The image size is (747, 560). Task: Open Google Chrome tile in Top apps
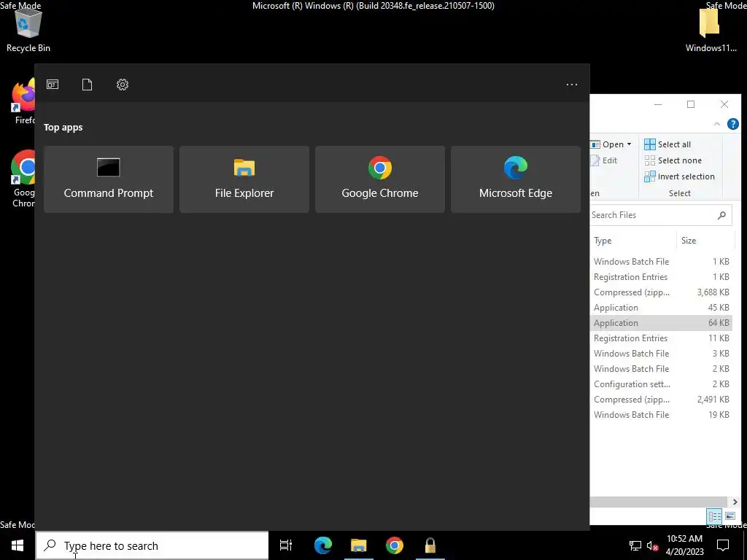[379, 179]
